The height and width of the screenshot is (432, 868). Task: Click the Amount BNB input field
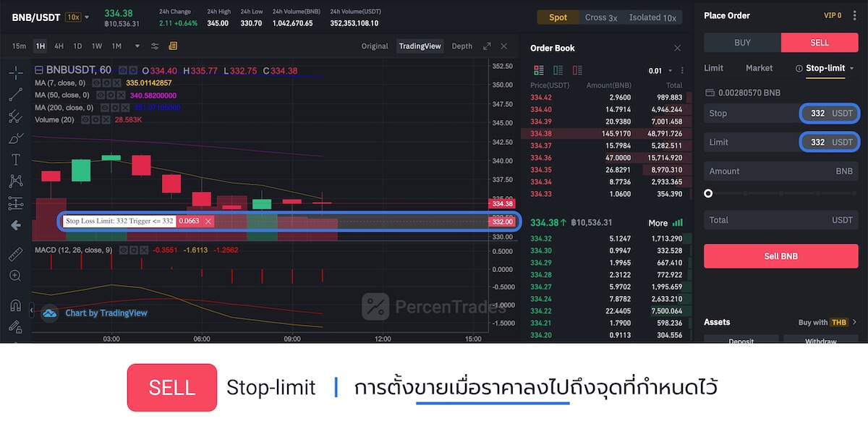pyautogui.click(x=781, y=171)
